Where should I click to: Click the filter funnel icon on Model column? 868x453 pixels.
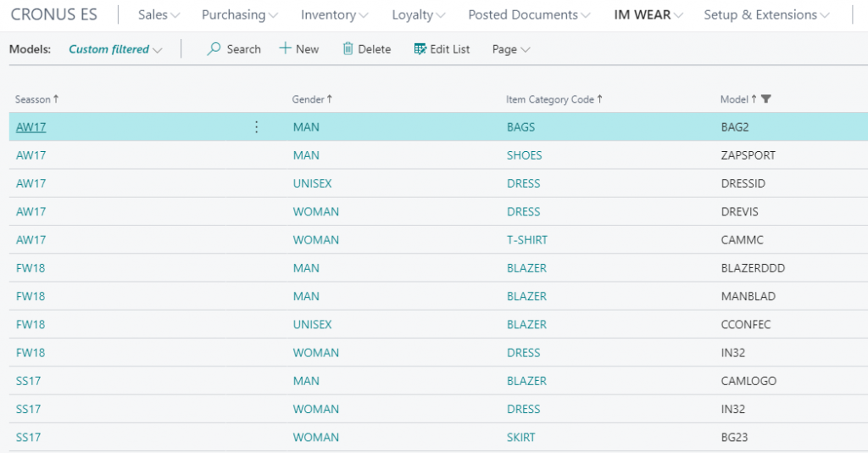click(x=766, y=99)
